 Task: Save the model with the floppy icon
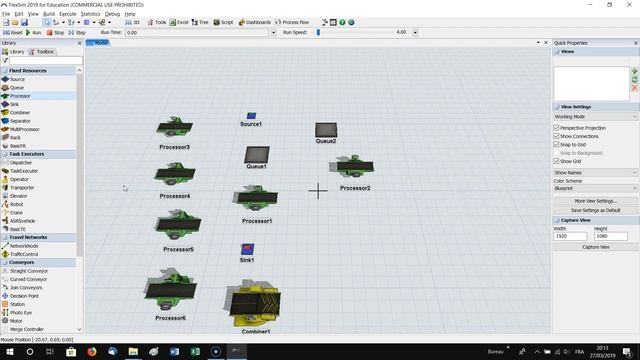click(24, 22)
